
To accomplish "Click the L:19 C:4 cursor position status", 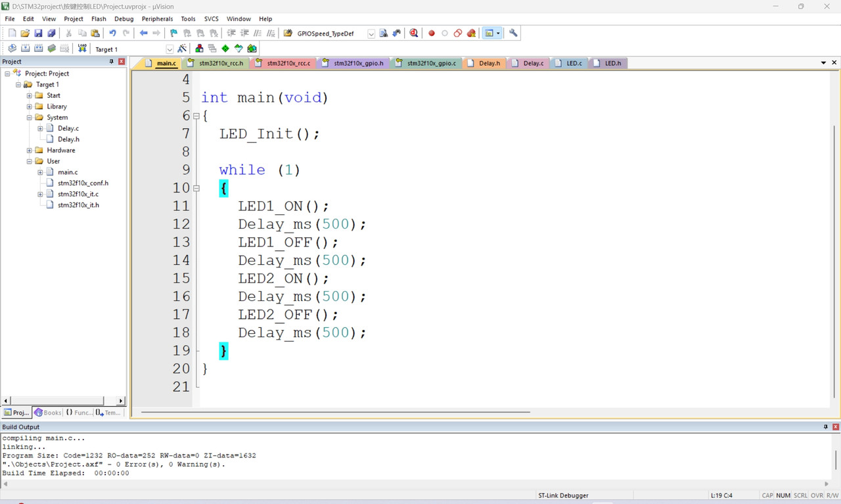I will tap(721, 495).
